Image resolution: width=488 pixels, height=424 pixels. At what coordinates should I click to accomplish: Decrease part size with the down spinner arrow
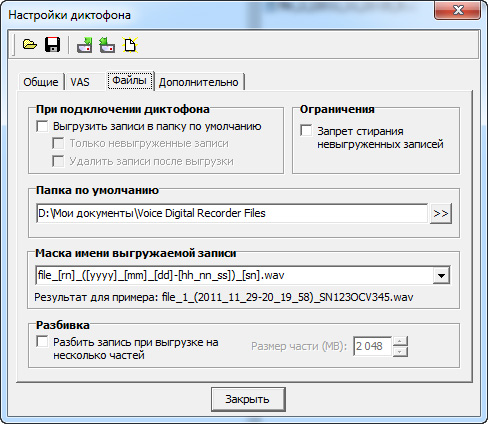click(400, 351)
